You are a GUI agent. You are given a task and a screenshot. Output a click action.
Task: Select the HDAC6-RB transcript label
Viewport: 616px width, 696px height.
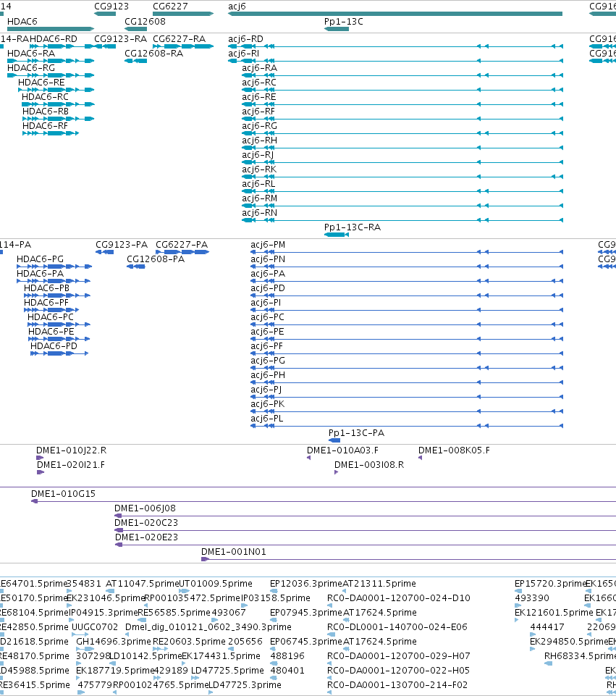point(46,111)
